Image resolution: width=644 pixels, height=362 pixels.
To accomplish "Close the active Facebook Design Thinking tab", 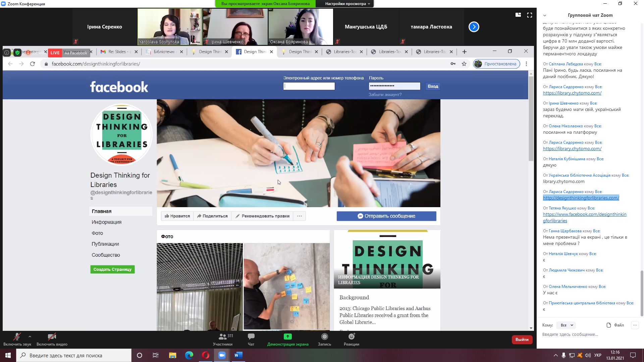I will pos(271,52).
